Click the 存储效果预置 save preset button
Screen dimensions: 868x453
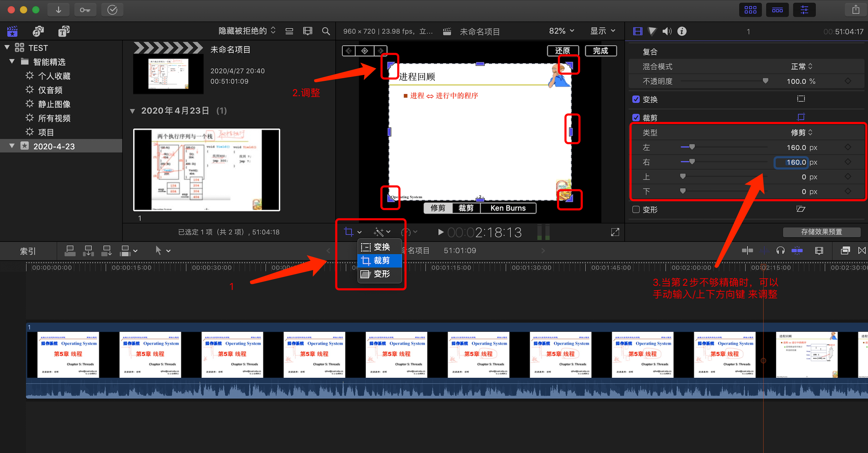point(822,232)
